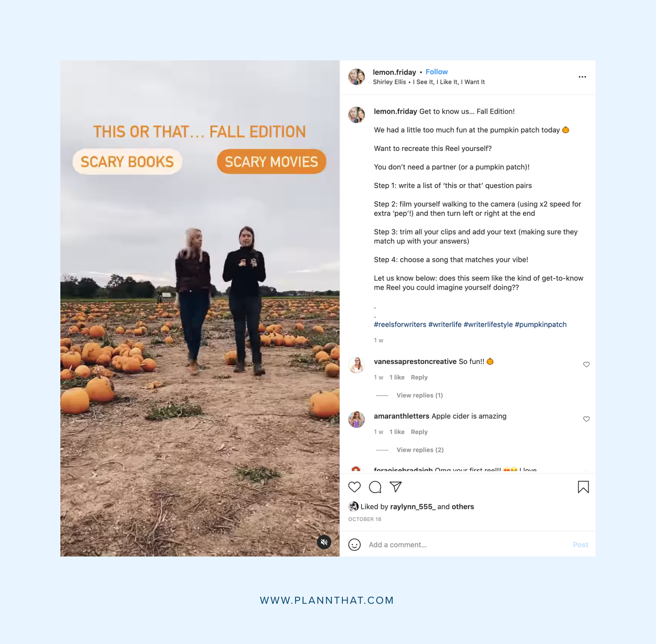Share the post using the paper plane icon
Screen dimensions: 656x644
[x=395, y=487]
